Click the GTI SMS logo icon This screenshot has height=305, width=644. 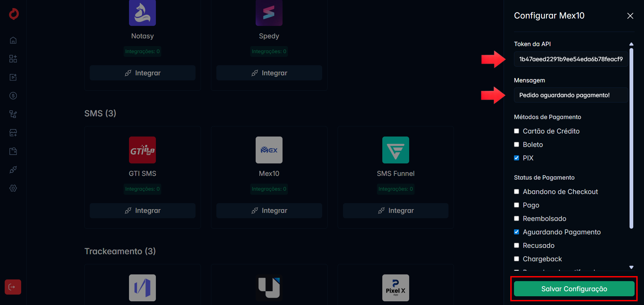[142, 150]
